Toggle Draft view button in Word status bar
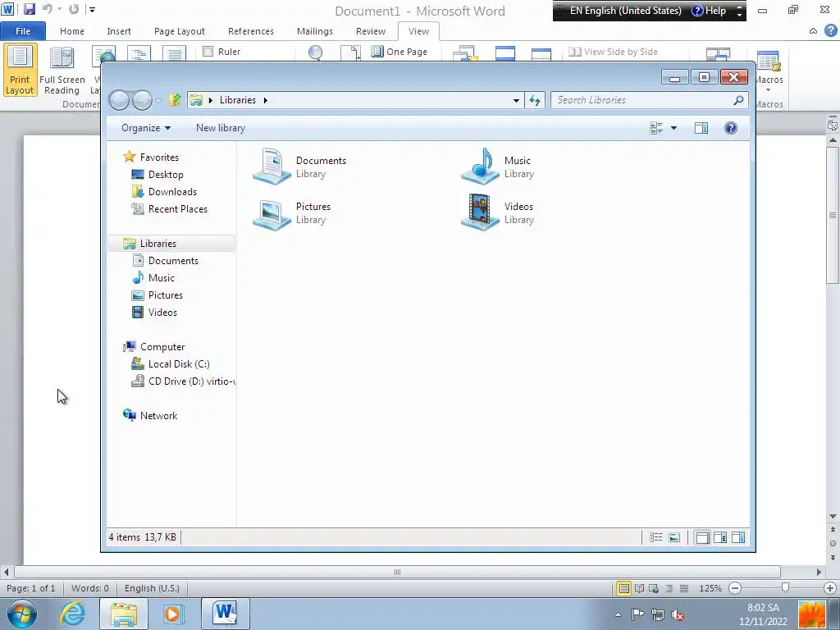Screen dimensions: 840x630 [x=684, y=588]
